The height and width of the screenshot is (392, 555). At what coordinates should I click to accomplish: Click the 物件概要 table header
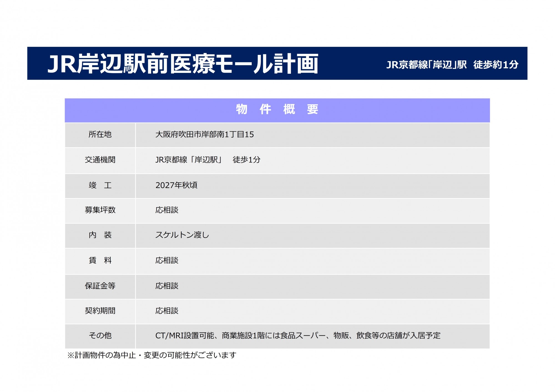277,109
